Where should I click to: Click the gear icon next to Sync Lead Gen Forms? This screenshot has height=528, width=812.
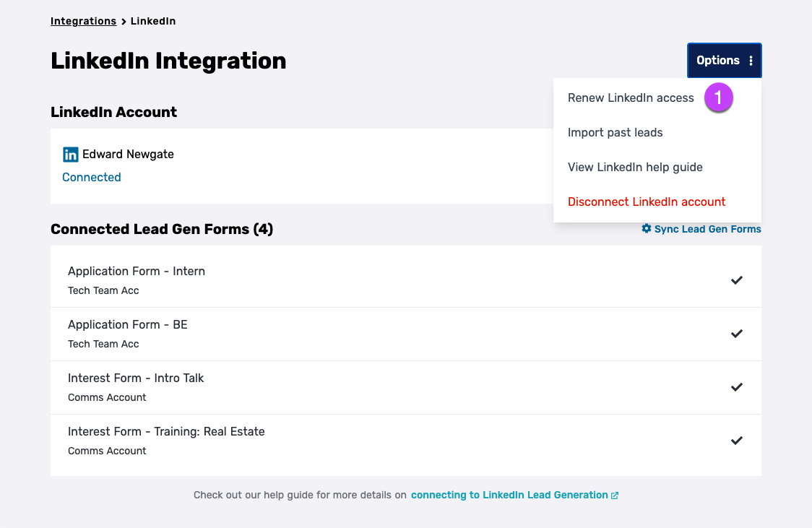[x=646, y=228]
